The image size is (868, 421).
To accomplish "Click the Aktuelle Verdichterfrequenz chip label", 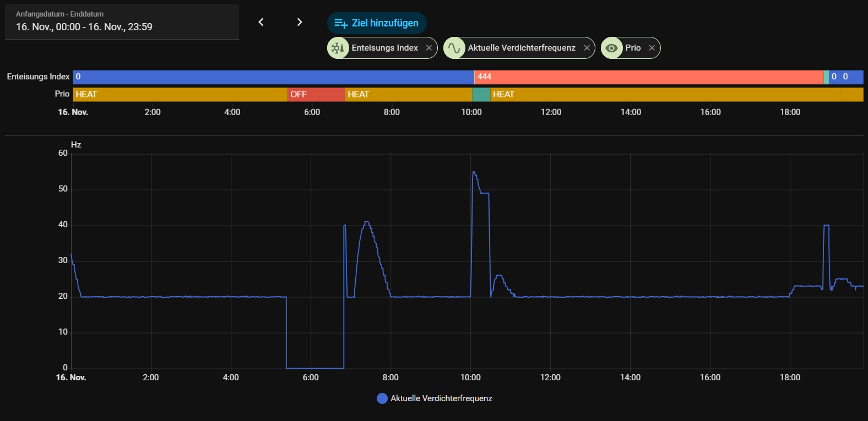I will tap(521, 48).
